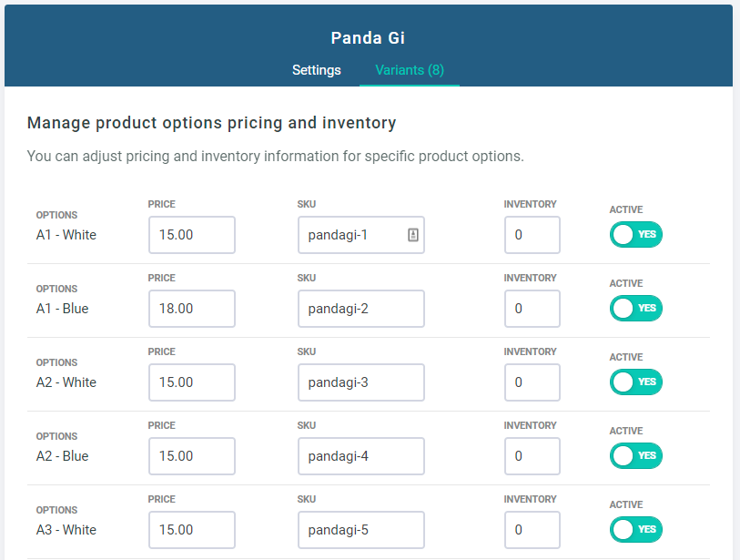Turn off A2 - Blue active toggle
The height and width of the screenshot is (560, 740).
click(x=636, y=456)
